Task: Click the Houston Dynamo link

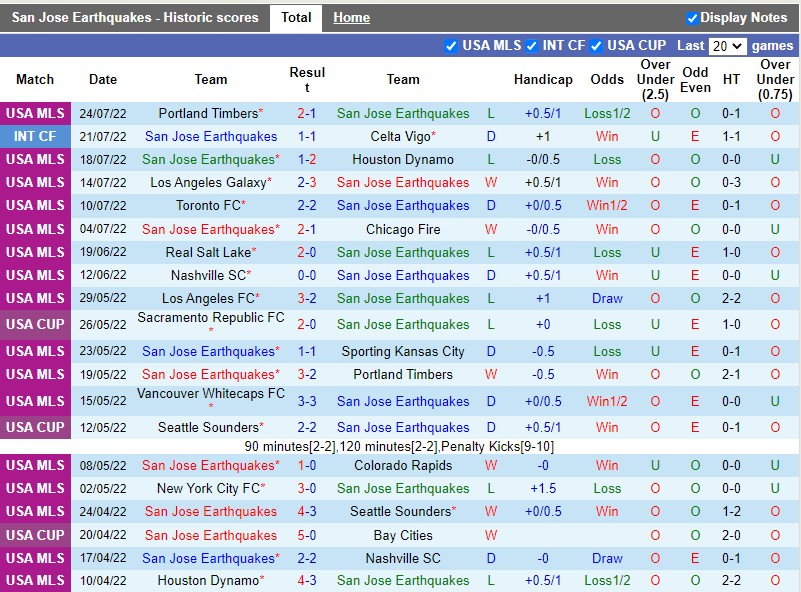Action: click(403, 159)
